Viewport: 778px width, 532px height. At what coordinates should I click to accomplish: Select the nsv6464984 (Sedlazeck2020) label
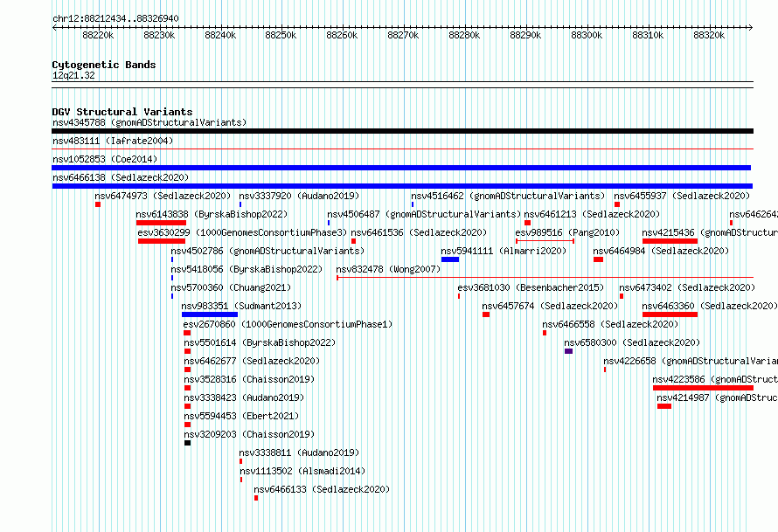point(661,251)
